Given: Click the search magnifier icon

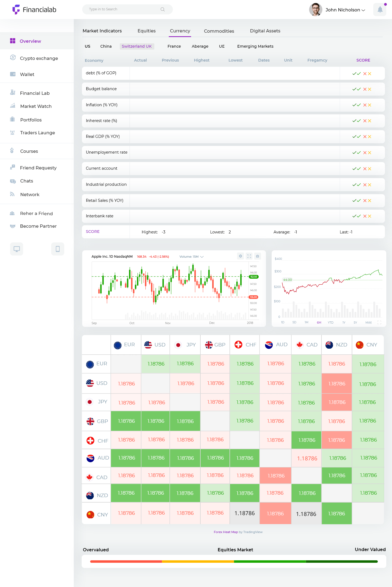Looking at the screenshot, I should coord(163,9).
